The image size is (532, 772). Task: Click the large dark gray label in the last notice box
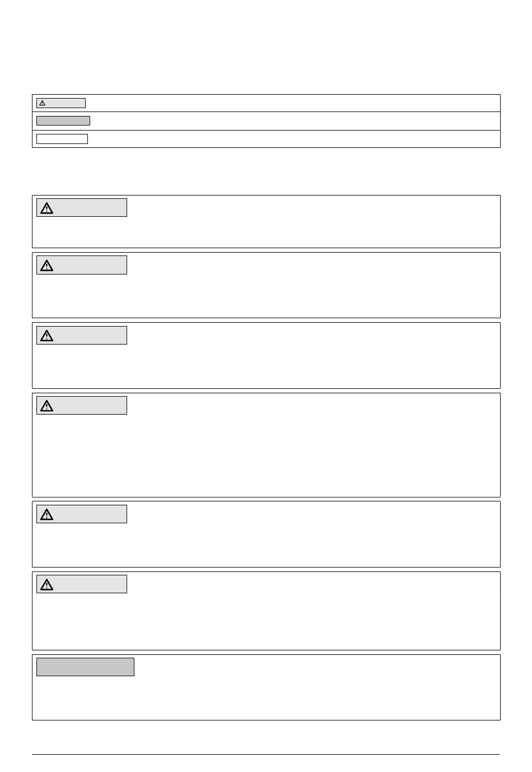(x=85, y=667)
